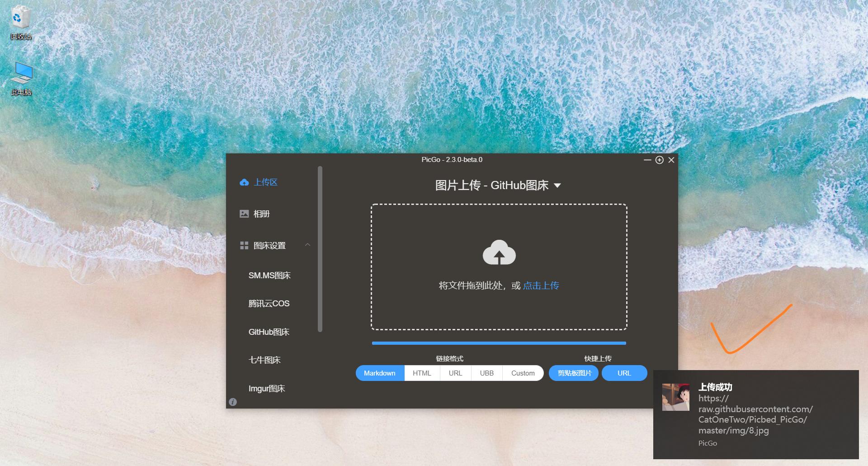Choose Markdown link format
The height and width of the screenshot is (466, 868).
click(x=380, y=373)
